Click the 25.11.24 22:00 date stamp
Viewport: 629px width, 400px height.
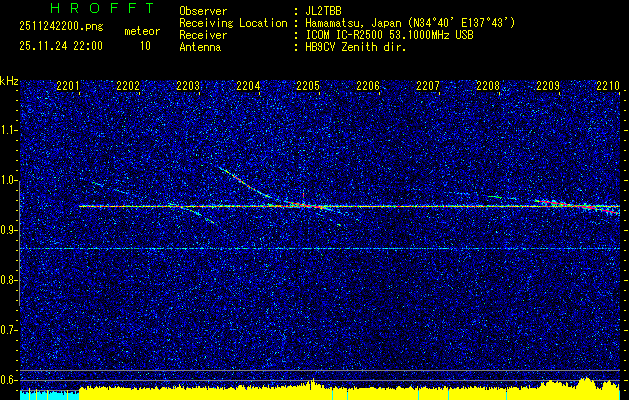click(60, 46)
